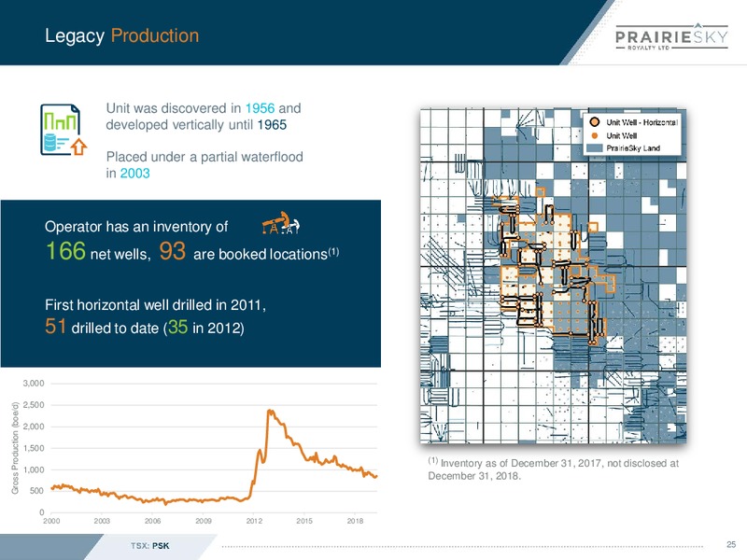747x560 pixels.
Task: Click the inventory footnote text
Action: 553,469
